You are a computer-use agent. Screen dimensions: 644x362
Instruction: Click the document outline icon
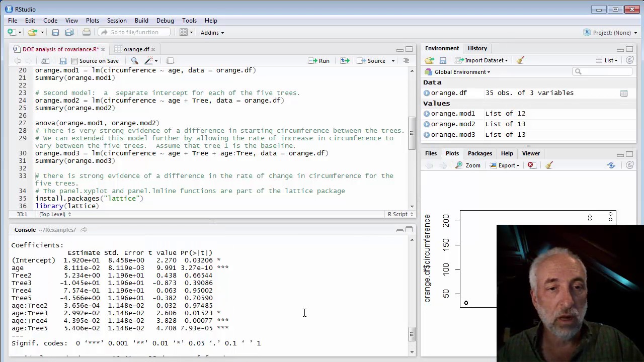[x=406, y=61]
